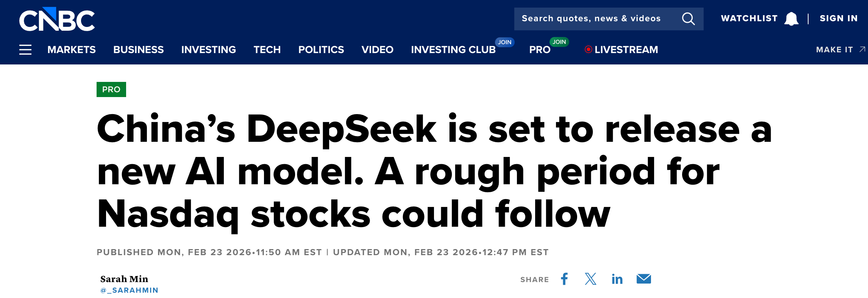Viewport: 868px width, 298px height.
Task: Click the SIGN IN link
Action: click(x=838, y=18)
